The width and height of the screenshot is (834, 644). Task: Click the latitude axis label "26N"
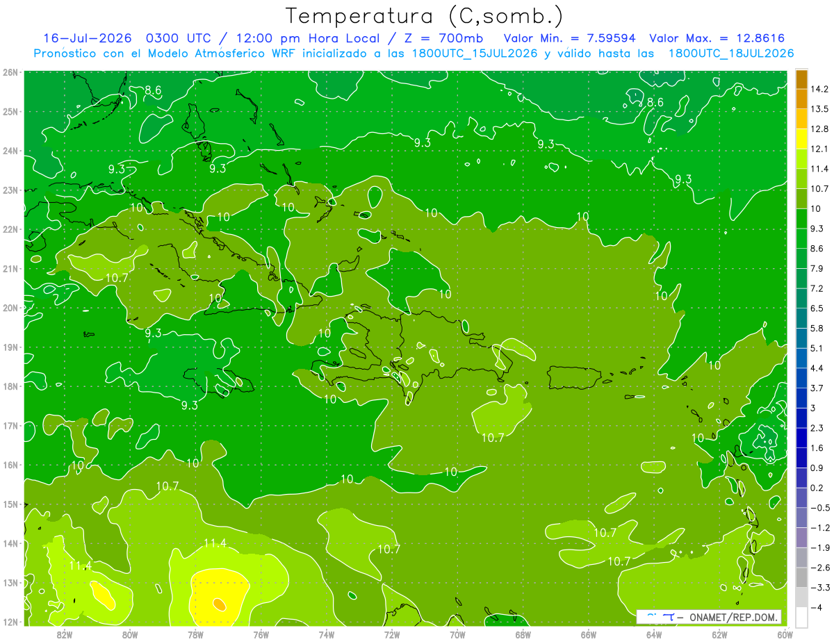point(10,72)
